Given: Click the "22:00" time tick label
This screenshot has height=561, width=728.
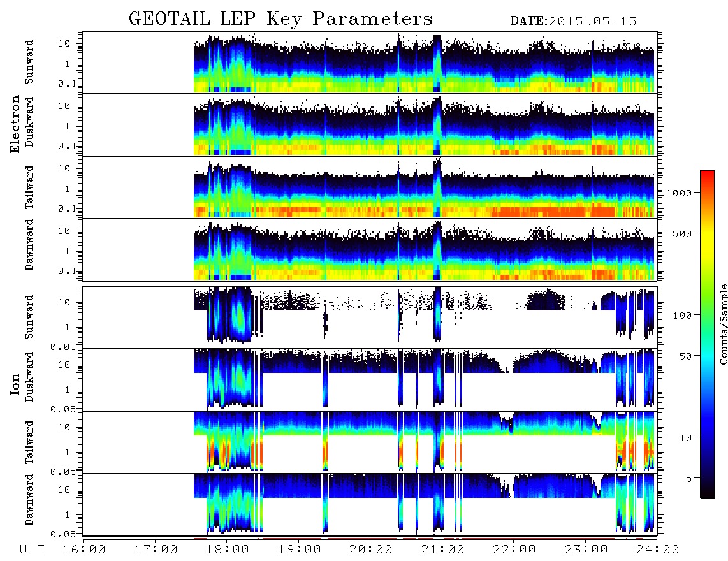Looking at the screenshot, I should [x=514, y=550].
